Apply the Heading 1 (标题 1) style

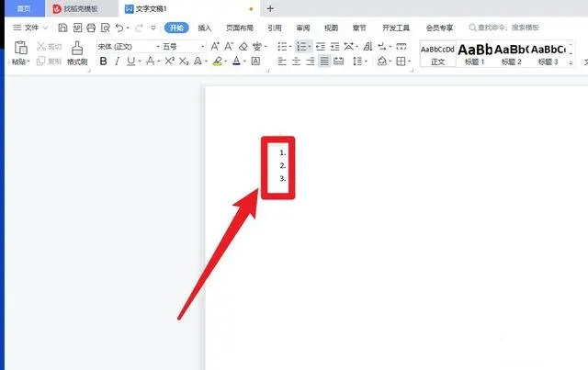click(475, 54)
